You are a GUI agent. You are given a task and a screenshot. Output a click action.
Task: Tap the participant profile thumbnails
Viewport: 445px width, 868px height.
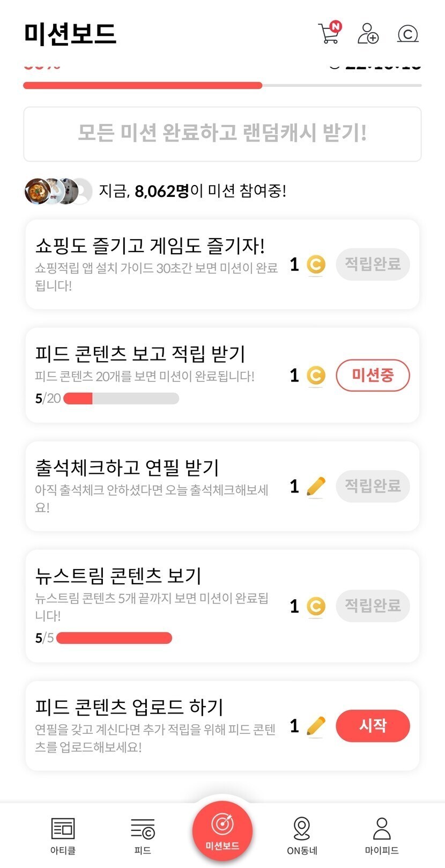[x=58, y=191]
